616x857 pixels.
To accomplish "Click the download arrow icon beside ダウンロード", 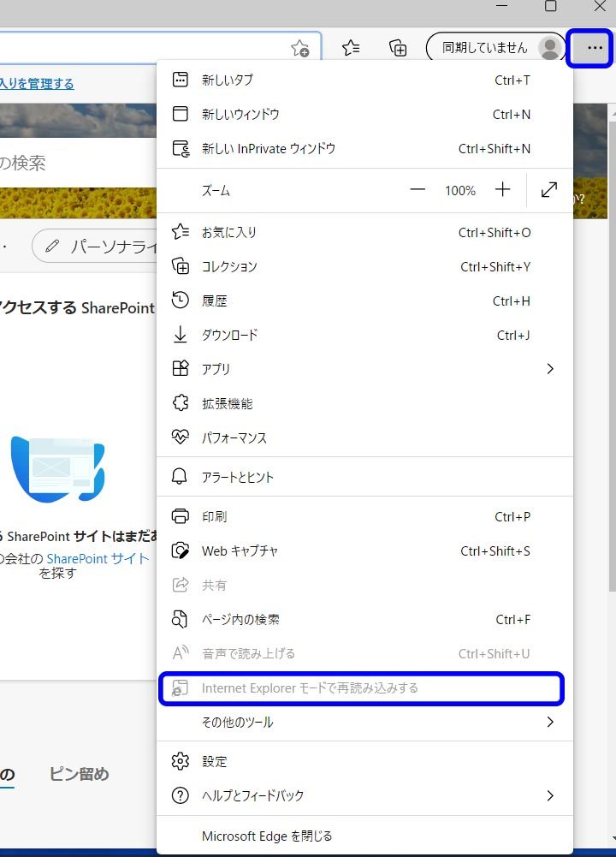I will click(x=181, y=335).
